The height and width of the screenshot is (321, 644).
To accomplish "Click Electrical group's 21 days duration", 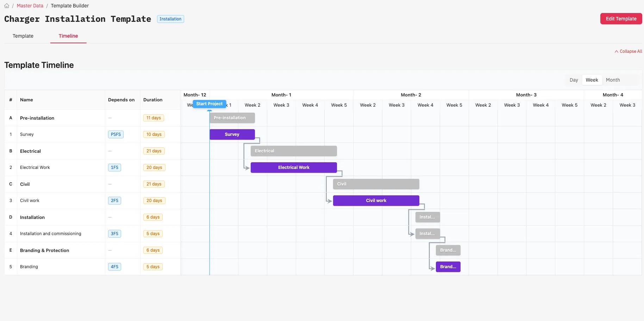I will (154, 151).
